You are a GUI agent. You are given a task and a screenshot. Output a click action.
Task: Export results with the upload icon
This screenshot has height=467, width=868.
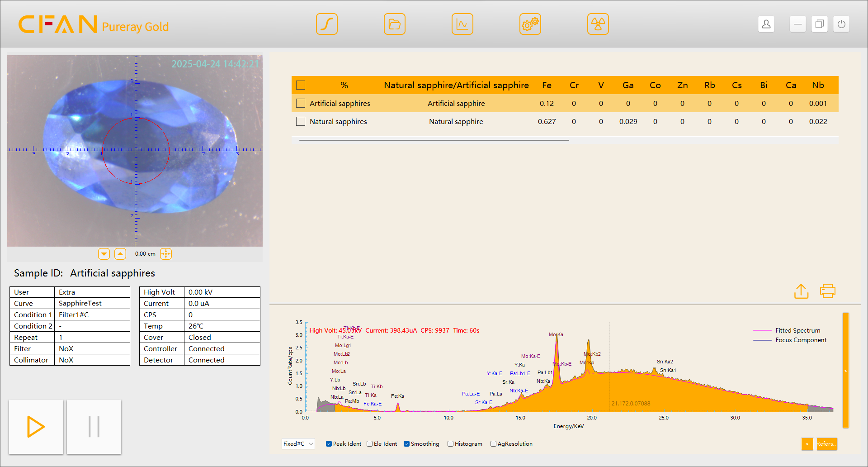[801, 291]
